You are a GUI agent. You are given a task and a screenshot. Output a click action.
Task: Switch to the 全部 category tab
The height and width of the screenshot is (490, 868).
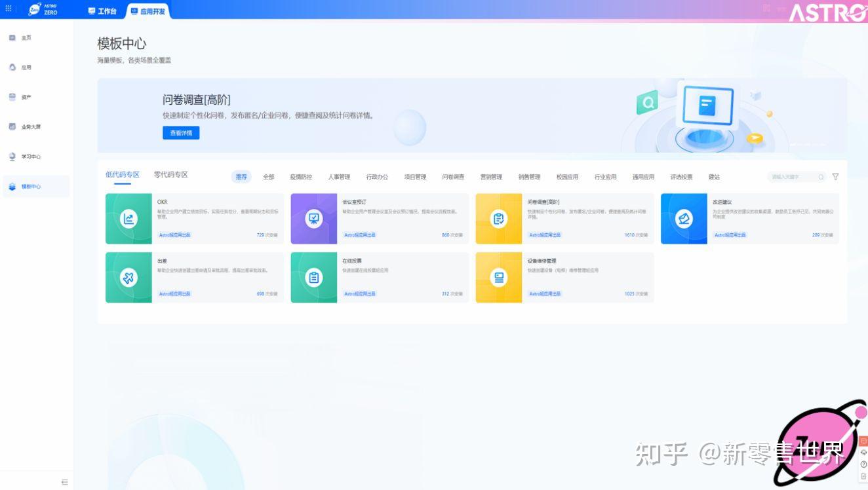(x=269, y=177)
